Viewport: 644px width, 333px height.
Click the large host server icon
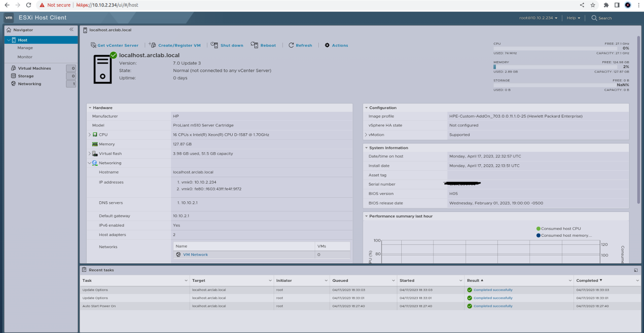click(103, 69)
